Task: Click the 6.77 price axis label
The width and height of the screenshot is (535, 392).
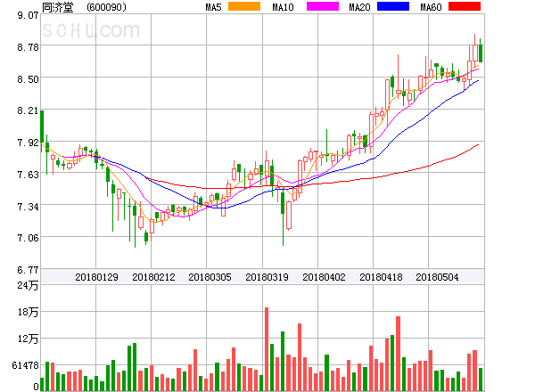Action: pos(28,270)
